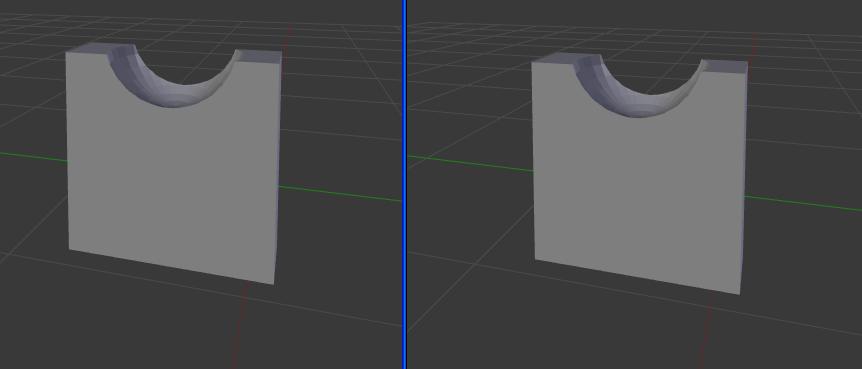Viewport: 862px width, 369px height.
Task: Select bottom-left corner vertex of right viewport block
Action: coord(535,260)
